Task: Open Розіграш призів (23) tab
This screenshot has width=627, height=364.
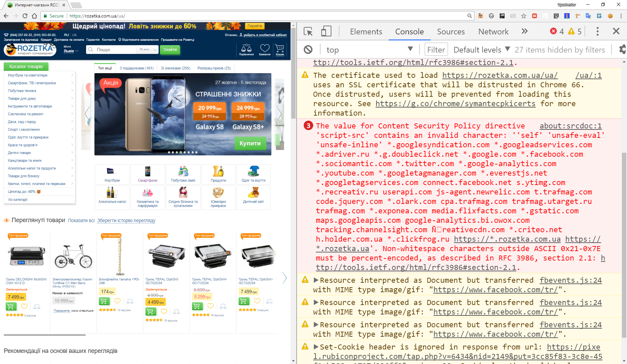Action: (x=214, y=68)
